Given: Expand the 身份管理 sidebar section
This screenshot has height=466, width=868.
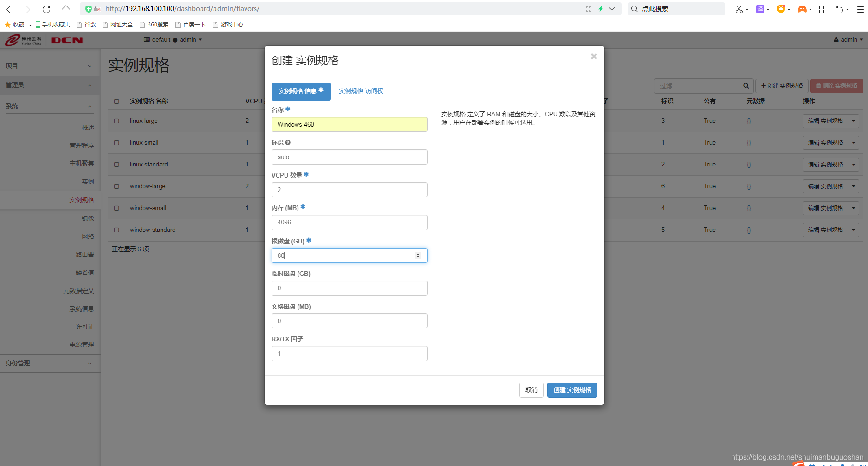Looking at the screenshot, I should (x=50, y=363).
